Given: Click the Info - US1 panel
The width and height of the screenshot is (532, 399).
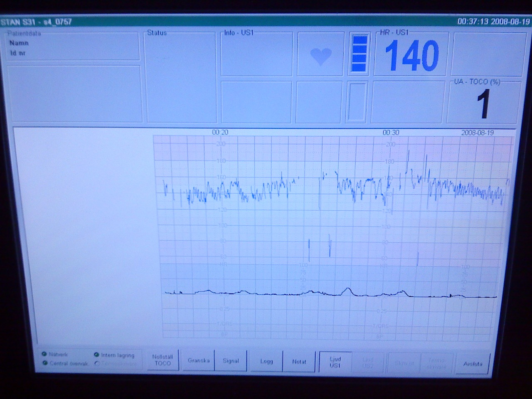Looking at the screenshot, I should point(256,55).
